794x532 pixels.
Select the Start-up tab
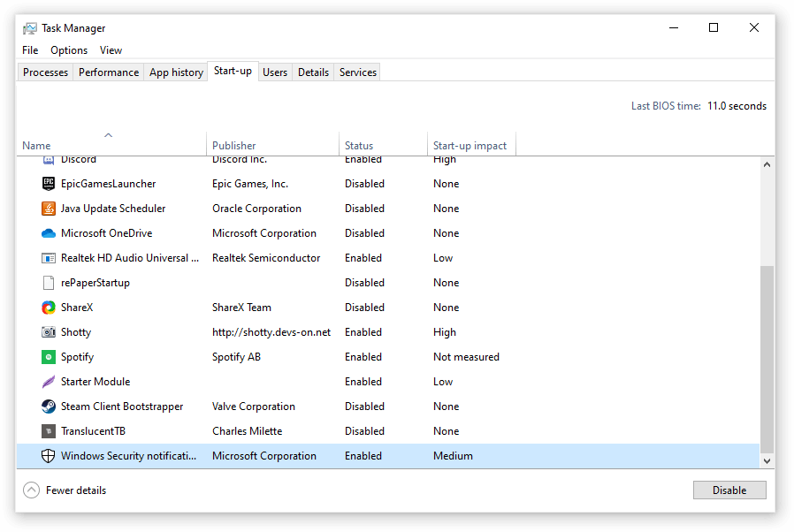click(233, 71)
